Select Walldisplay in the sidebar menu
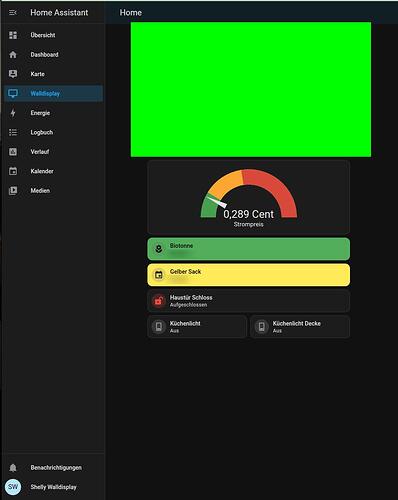 tap(54, 93)
